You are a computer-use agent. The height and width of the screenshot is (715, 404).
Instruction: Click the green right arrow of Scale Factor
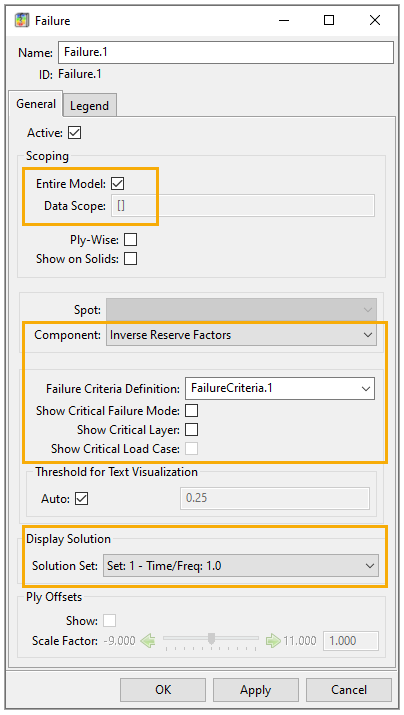[273, 641]
